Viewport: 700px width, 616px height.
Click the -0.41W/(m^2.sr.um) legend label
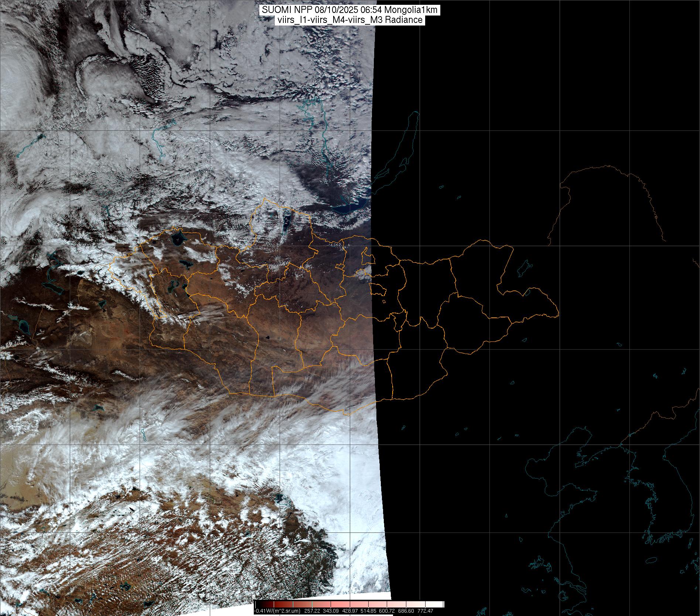pos(277,611)
